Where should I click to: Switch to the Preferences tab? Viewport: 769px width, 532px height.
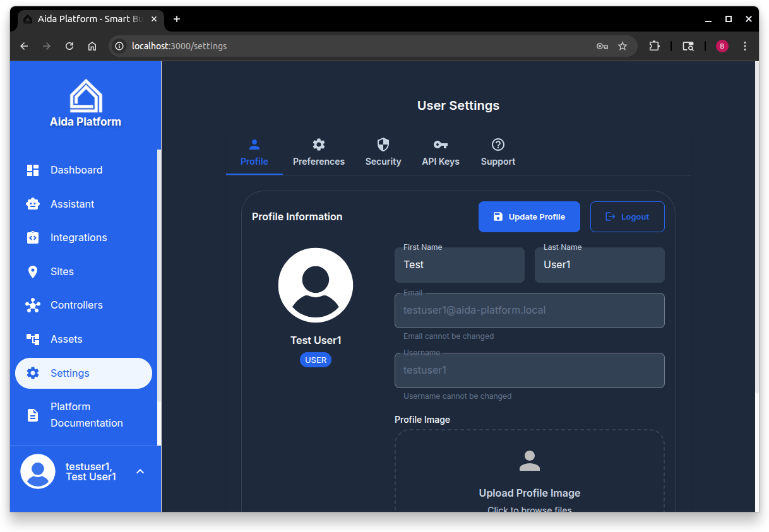pos(318,152)
